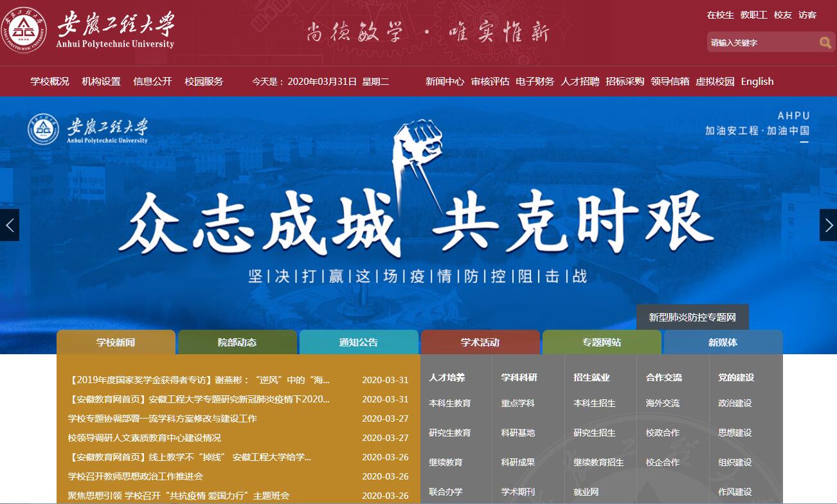
Task: Select 新媒体 tab
Action: (723, 342)
